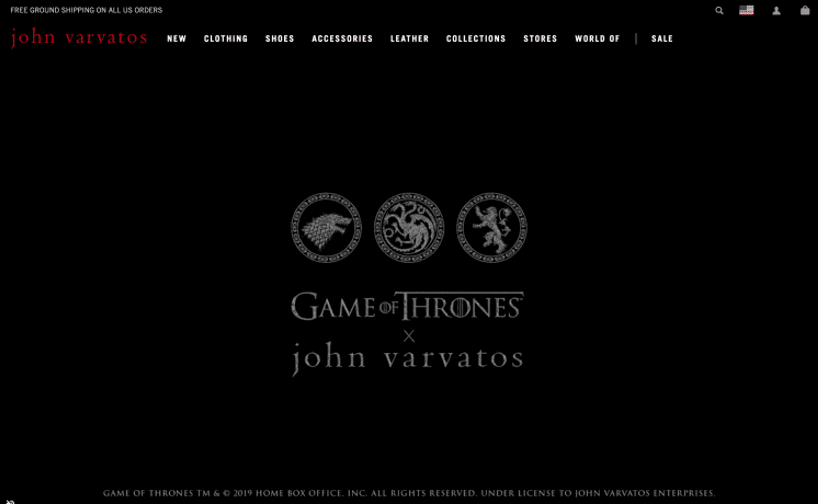Screen dimensions: 818x504
Task: Open the LEATHER menu
Action: (410, 39)
